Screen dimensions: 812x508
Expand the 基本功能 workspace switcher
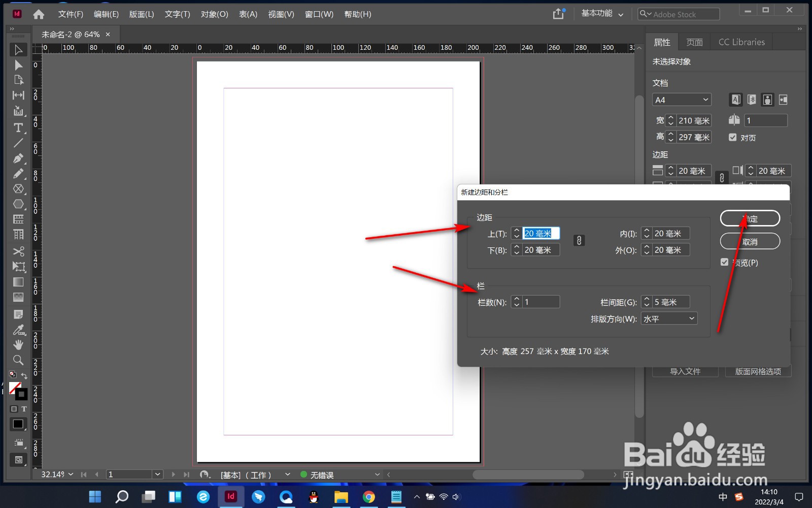pyautogui.click(x=602, y=14)
